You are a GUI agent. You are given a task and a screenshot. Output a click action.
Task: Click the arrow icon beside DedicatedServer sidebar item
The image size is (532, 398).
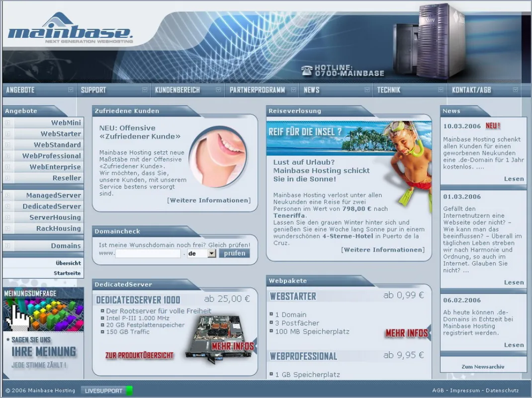tap(7, 206)
